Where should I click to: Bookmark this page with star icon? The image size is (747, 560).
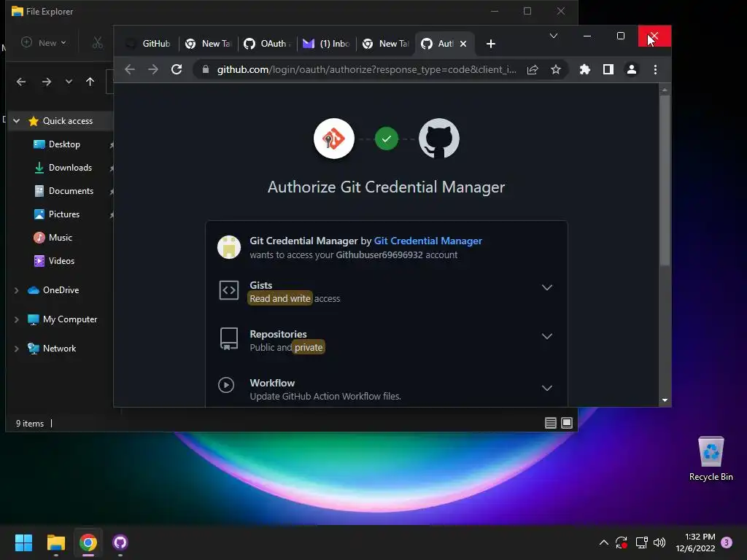[x=555, y=69]
